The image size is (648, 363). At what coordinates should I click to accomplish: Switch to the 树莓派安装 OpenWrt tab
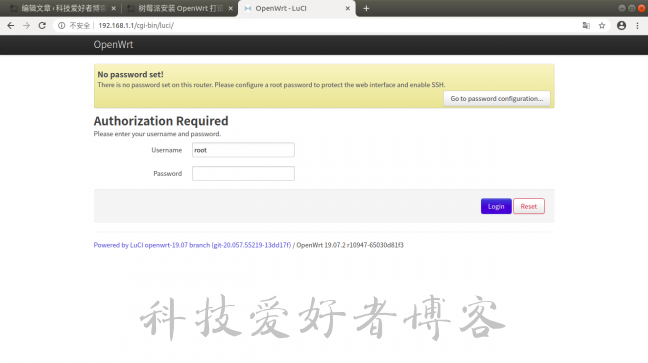(180, 8)
